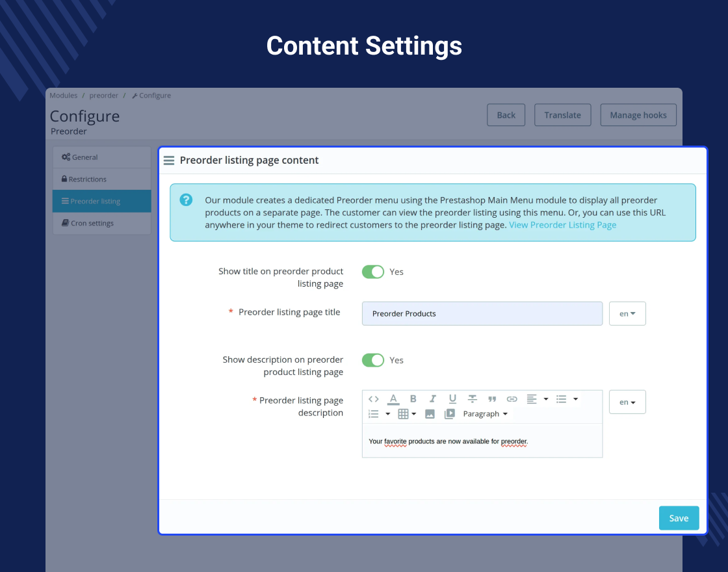Apply strikethrough in description editor
The image size is (728, 572).
pyautogui.click(x=472, y=399)
